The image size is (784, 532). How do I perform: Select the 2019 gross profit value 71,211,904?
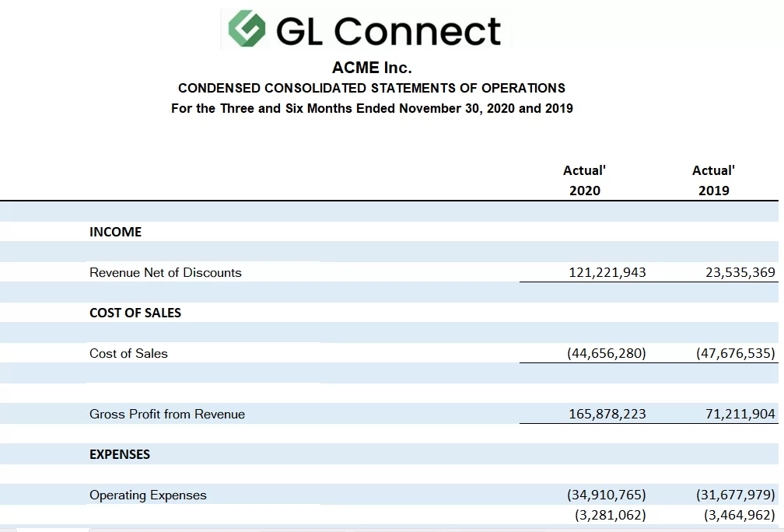point(740,414)
